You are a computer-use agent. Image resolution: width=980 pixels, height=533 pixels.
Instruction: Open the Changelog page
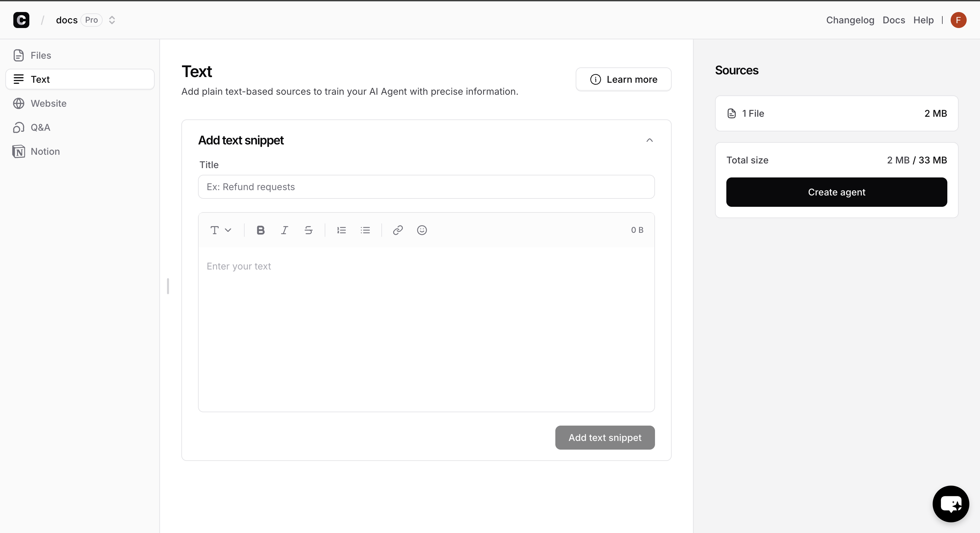point(850,20)
